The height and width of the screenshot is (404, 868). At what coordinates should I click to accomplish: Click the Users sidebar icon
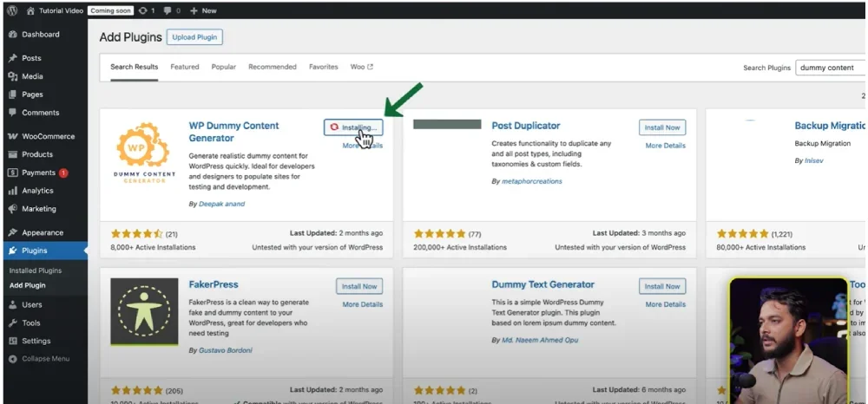(x=13, y=304)
